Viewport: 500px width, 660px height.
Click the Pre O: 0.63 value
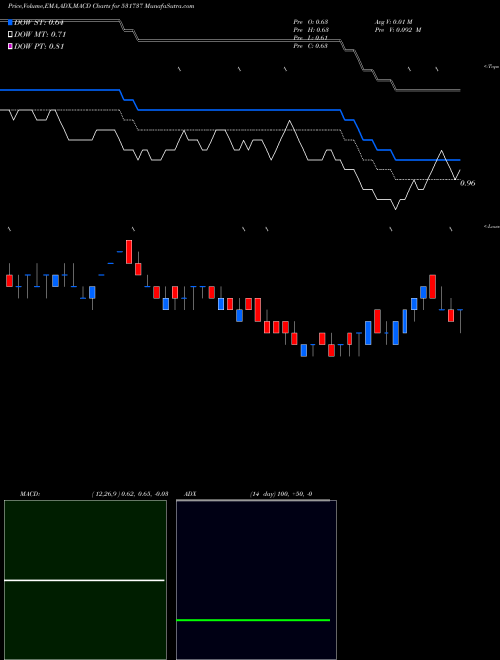click(311, 21)
